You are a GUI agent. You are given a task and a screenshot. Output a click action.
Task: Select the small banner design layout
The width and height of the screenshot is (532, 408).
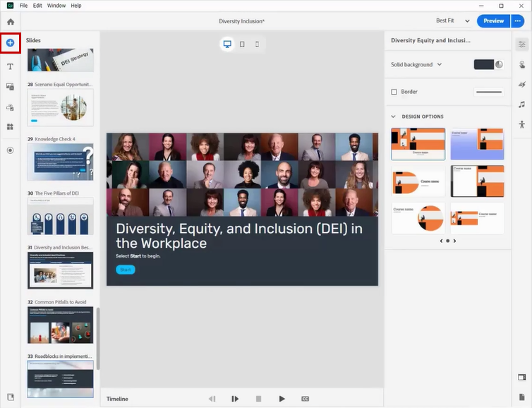pos(477,218)
